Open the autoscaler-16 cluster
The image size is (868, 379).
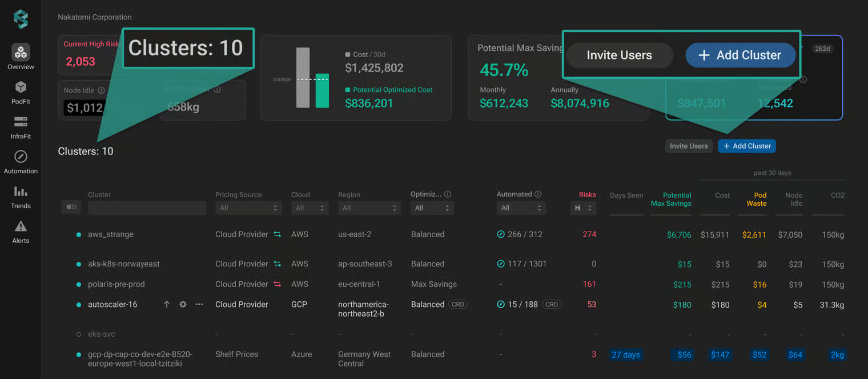tap(112, 305)
